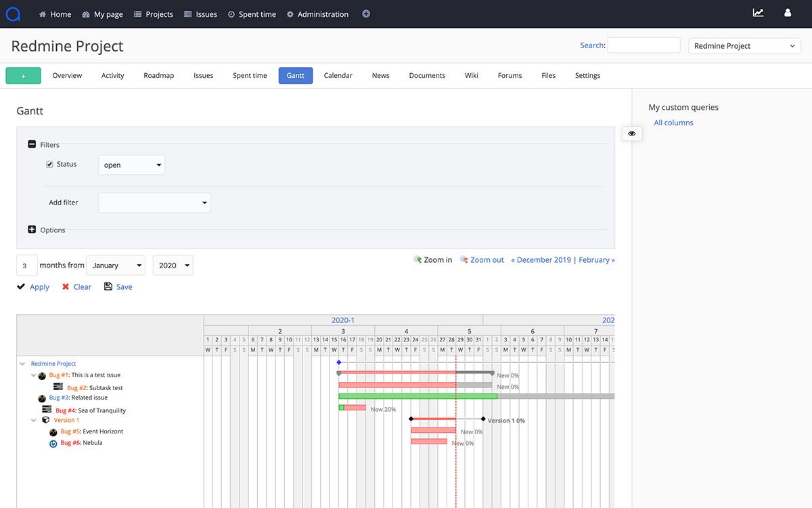Image resolution: width=812 pixels, height=508 pixels.
Task: Click the Apply link
Action: click(x=39, y=287)
